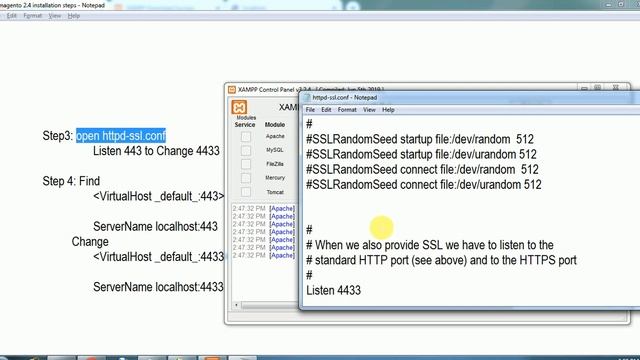Open Help menu in magento steps Notepad
The image size is (640, 360).
(73, 16)
